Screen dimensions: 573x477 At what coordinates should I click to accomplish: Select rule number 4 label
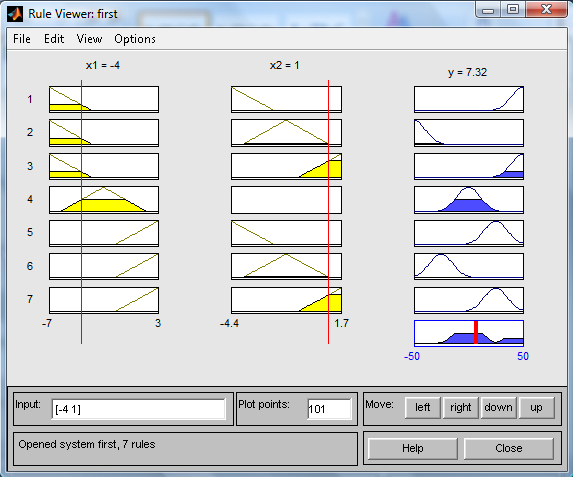point(30,199)
